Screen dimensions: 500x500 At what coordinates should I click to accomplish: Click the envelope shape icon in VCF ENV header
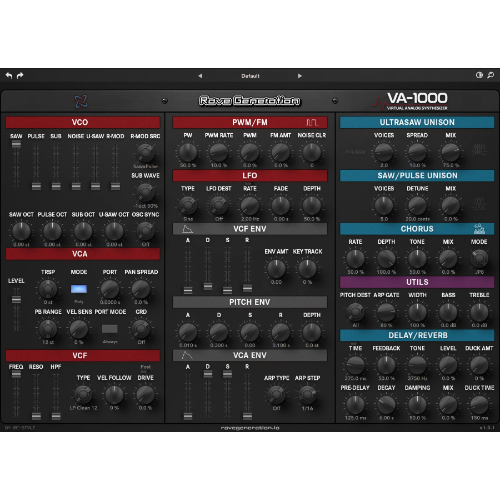[187, 229]
